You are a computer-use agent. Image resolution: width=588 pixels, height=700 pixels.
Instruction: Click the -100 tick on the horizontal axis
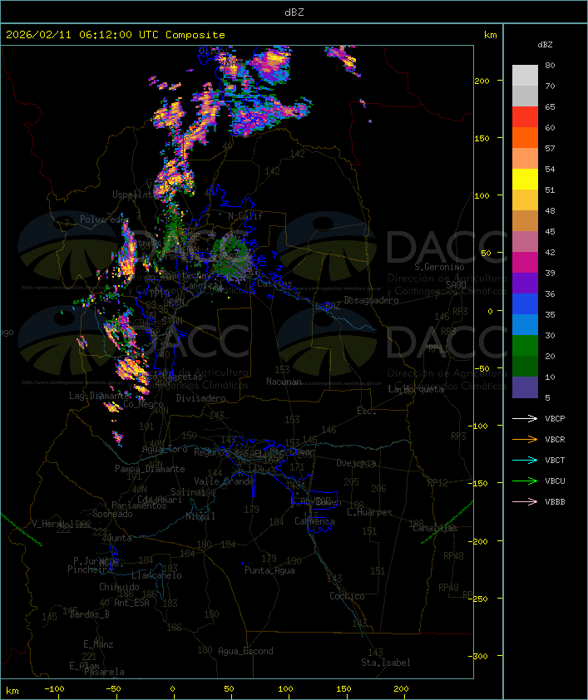[55, 689]
